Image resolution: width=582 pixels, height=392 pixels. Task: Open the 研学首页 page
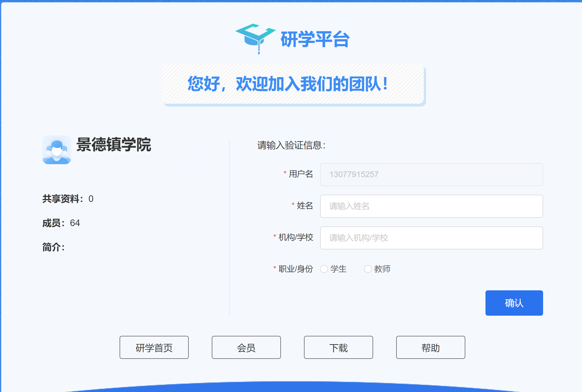[x=154, y=347]
